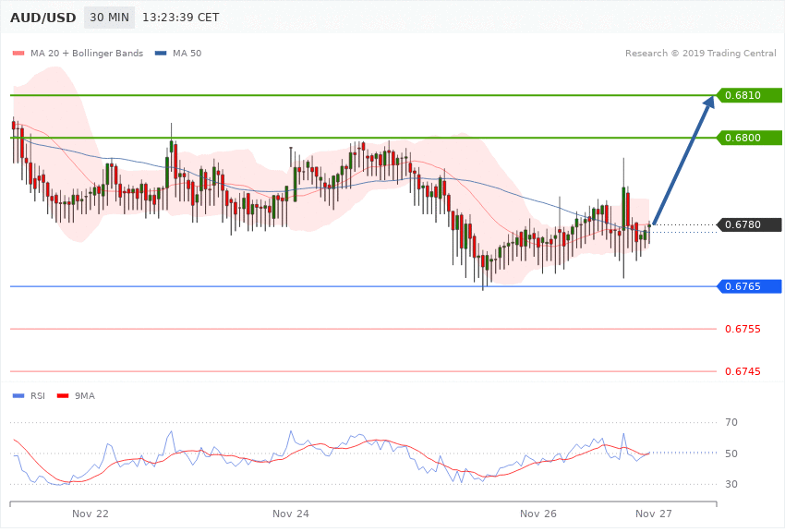Click the Nov 26 date label
785x532 pixels.
538,514
